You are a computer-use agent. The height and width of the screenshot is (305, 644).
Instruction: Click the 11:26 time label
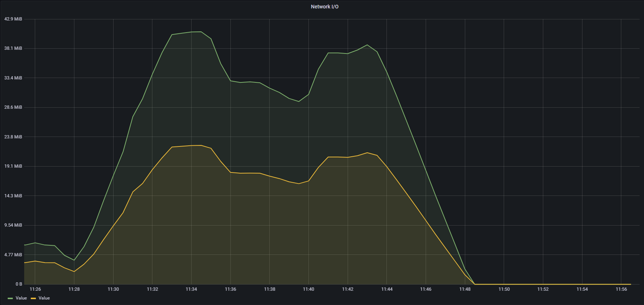(x=35, y=289)
